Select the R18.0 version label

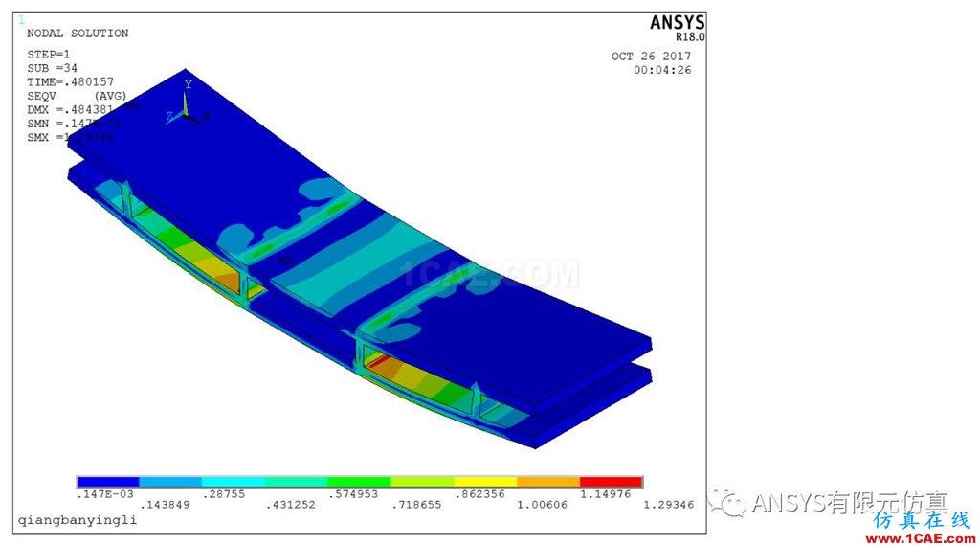click(x=690, y=37)
